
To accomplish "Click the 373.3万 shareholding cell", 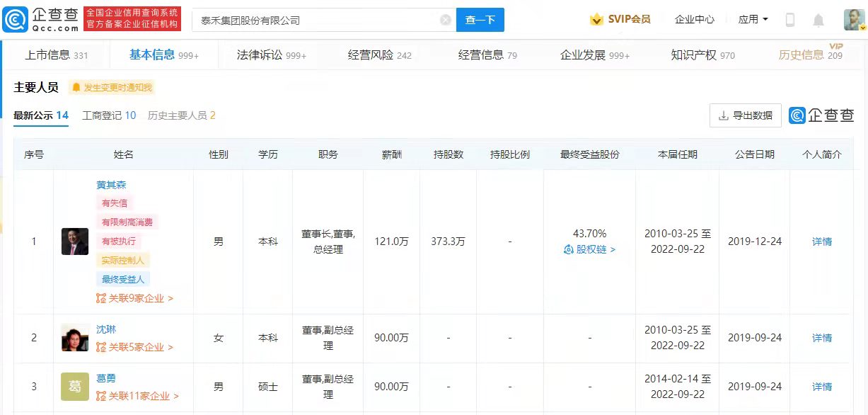I will point(448,241).
